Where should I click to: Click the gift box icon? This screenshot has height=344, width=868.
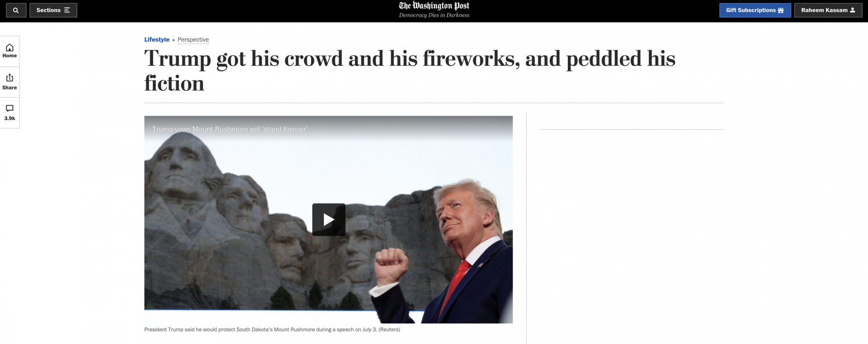(781, 10)
